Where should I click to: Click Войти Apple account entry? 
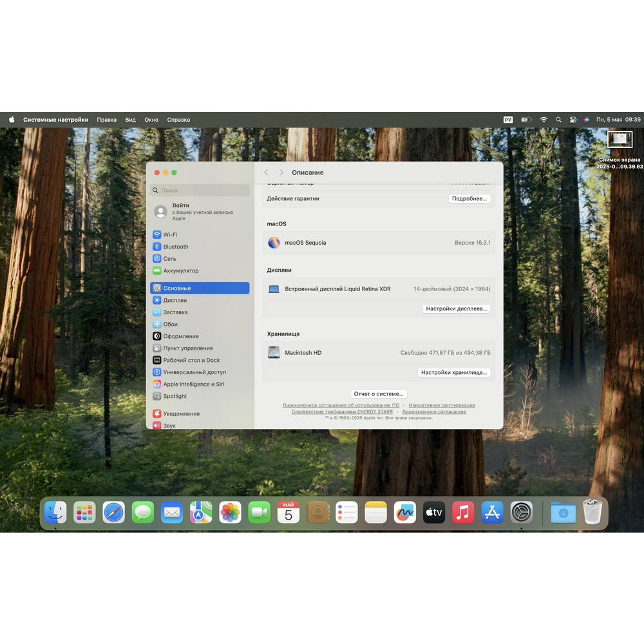coord(200,211)
